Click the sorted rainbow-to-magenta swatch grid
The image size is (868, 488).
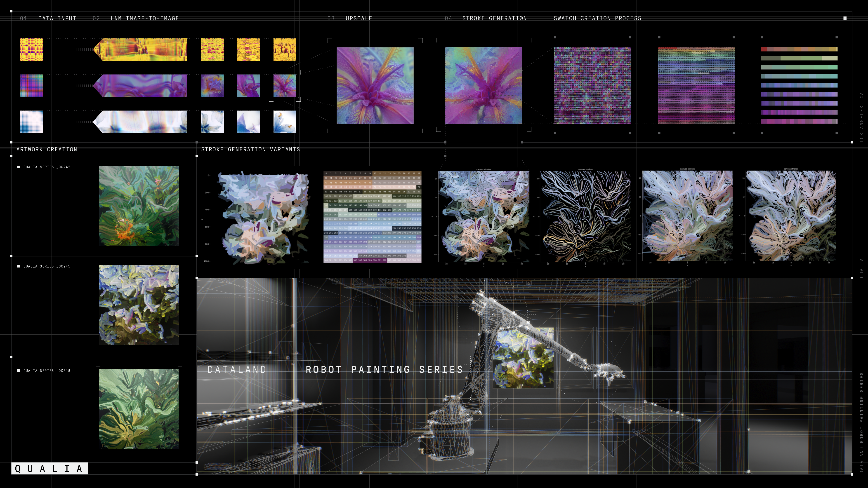(696, 86)
